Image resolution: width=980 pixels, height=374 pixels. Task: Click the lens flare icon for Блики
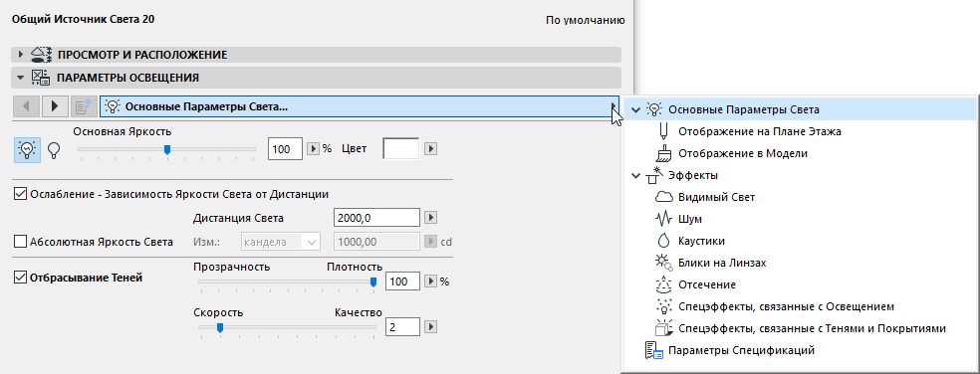pos(663,263)
